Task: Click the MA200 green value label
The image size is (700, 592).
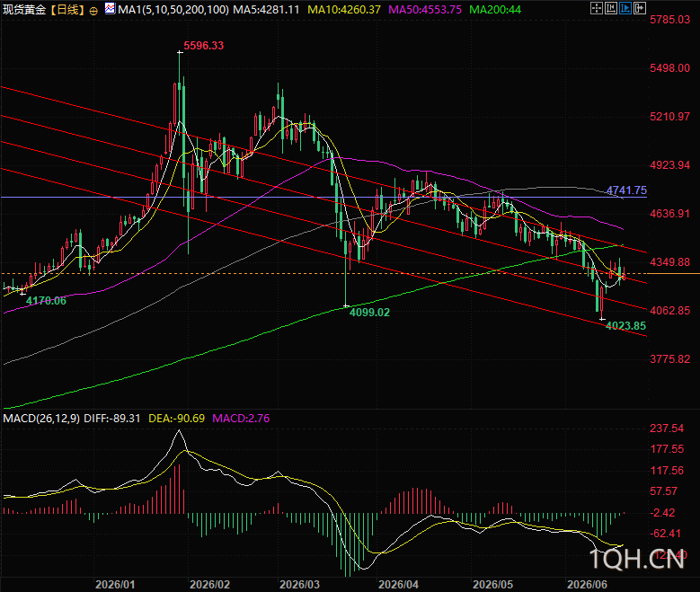Action: click(495, 9)
